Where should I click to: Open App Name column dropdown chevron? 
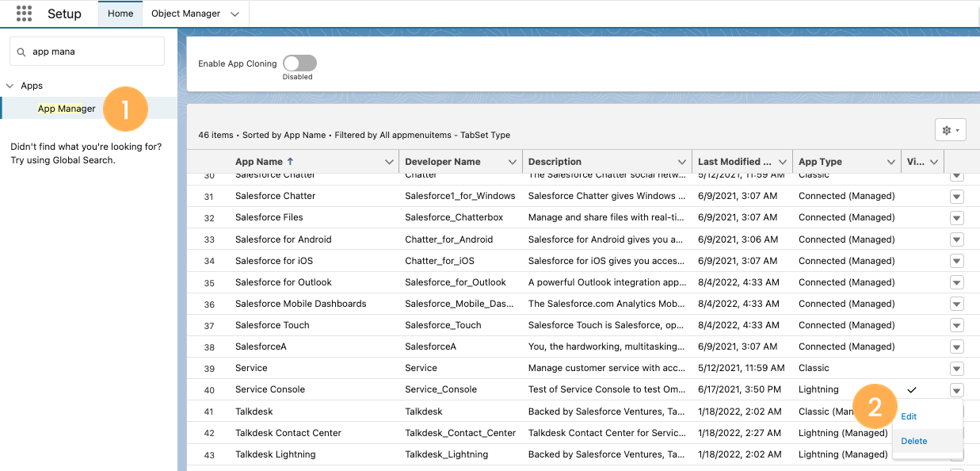point(389,162)
